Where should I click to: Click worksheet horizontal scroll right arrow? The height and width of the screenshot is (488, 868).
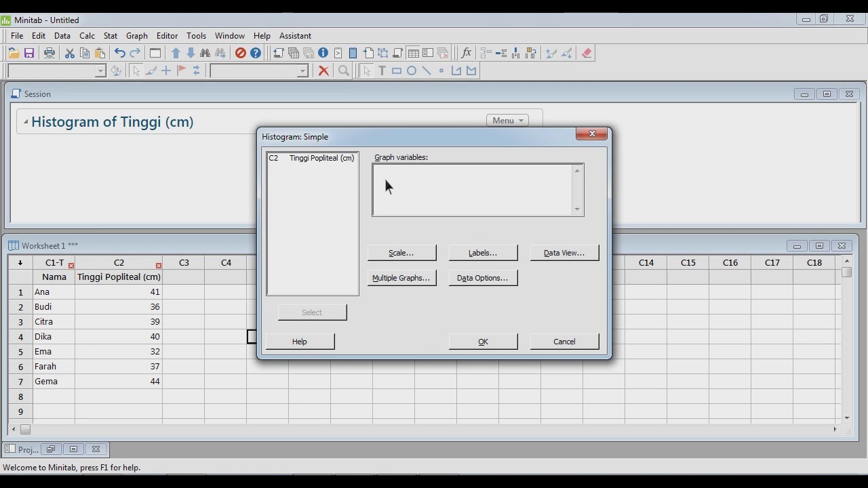[835, 429]
